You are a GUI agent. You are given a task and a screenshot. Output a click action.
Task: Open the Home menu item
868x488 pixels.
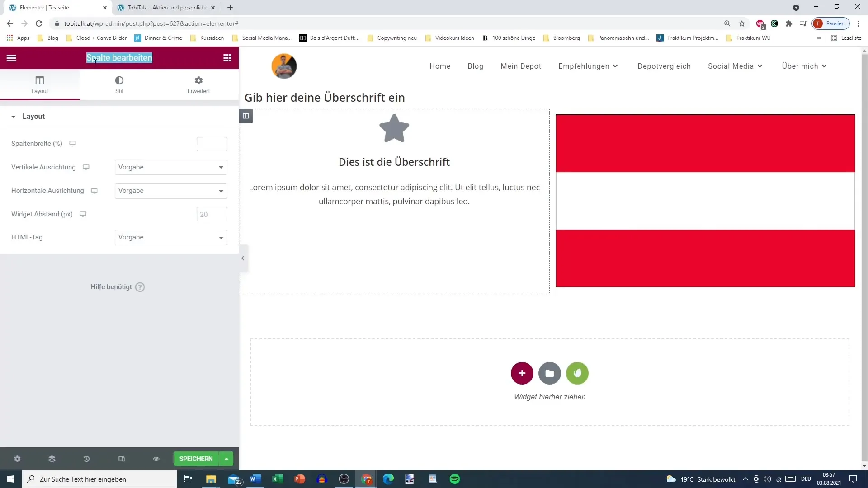tap(440, 66)
